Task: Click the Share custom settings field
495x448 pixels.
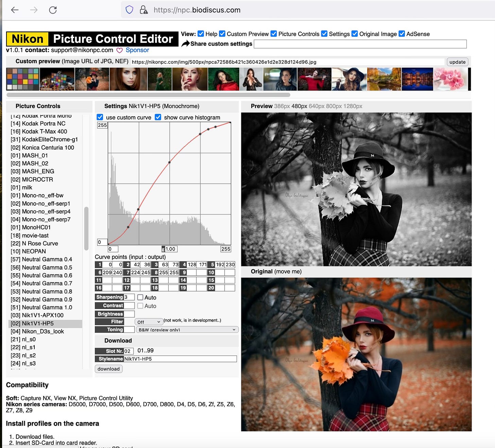Action: point(360,44)
